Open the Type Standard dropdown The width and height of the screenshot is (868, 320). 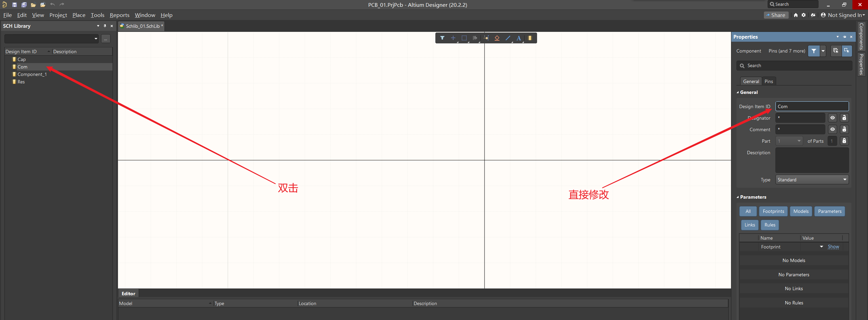[812, 180]
